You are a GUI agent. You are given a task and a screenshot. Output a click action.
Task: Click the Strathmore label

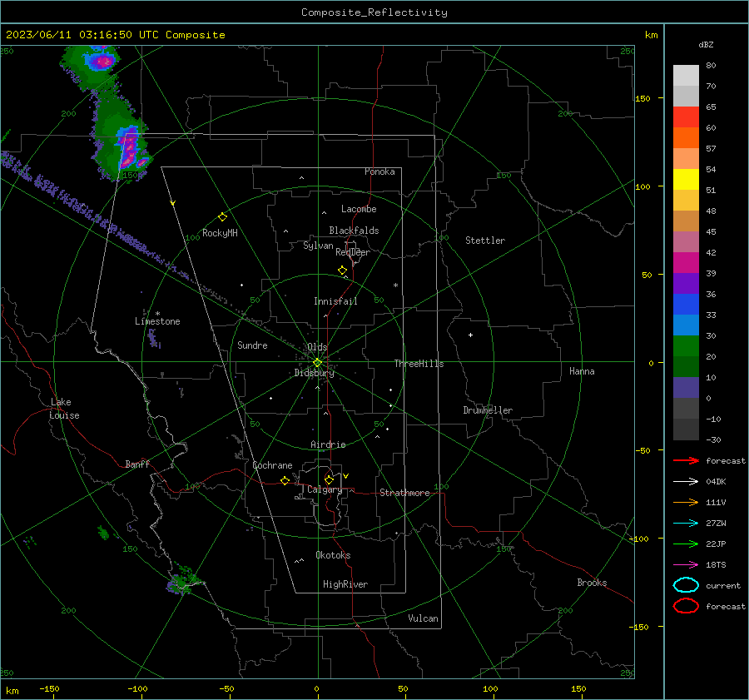(404, 493)
